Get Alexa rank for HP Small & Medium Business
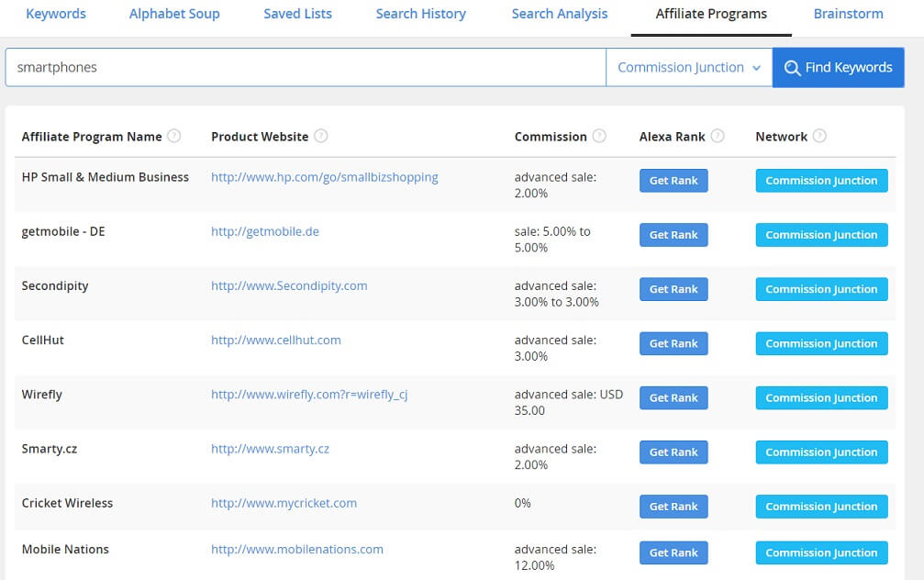Viewport: 924px width, 580px height. click(x=674, y=181)
